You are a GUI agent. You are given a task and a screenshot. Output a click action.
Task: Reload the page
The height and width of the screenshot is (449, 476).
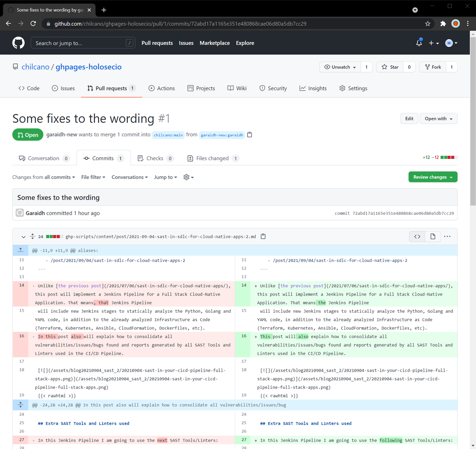pos(33,24)
